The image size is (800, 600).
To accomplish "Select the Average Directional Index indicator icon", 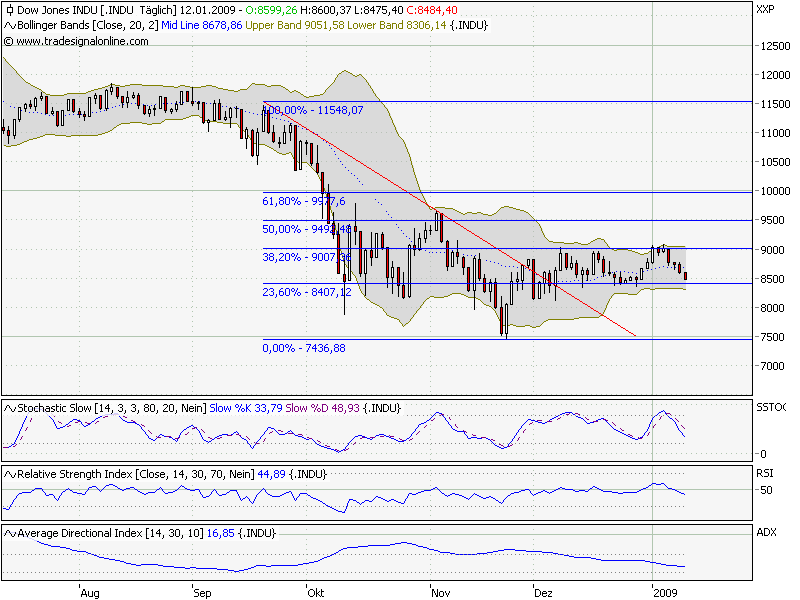I will 9,532.
